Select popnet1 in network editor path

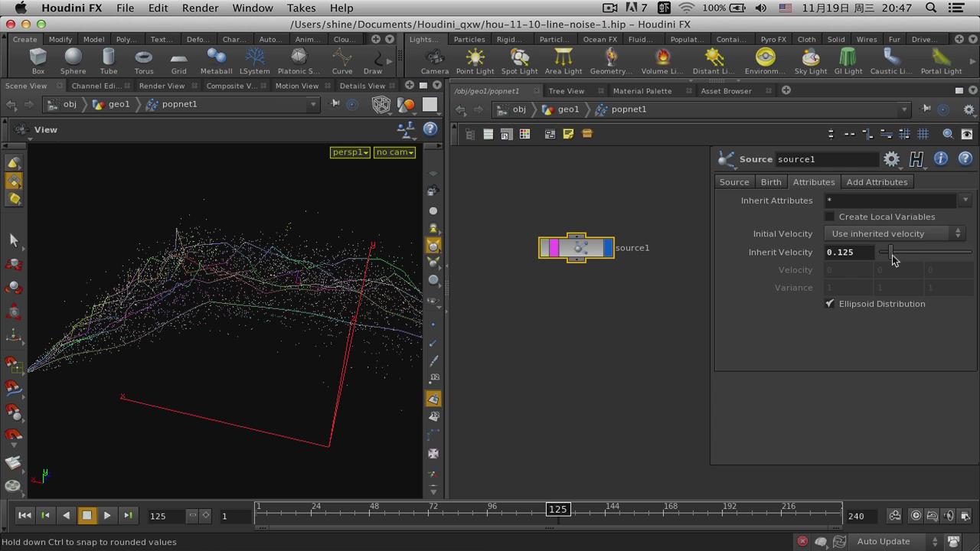pos(621,109)
